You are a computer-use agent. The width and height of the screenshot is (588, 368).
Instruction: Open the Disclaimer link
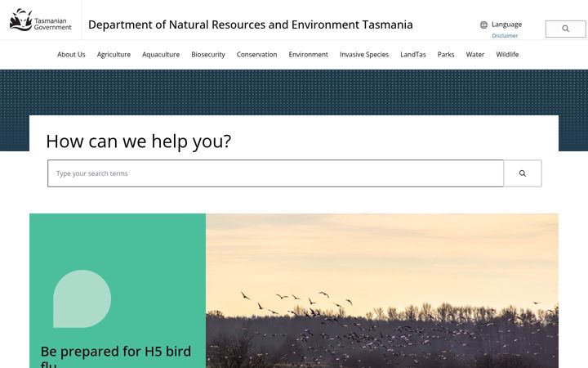pos(505,36)
